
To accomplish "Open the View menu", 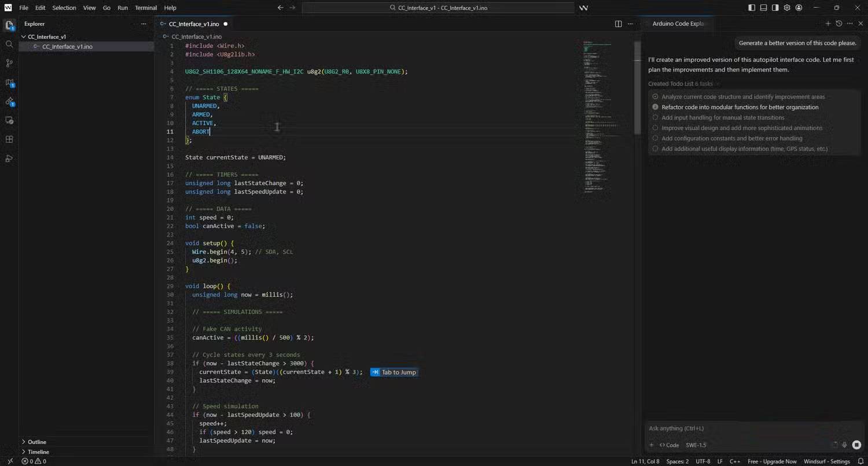I will [x=89, y=8].
